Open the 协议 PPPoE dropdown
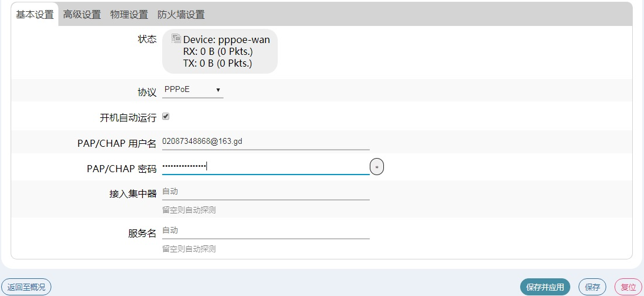This screenshot has width=644, height=296. (x=192, y=90)
